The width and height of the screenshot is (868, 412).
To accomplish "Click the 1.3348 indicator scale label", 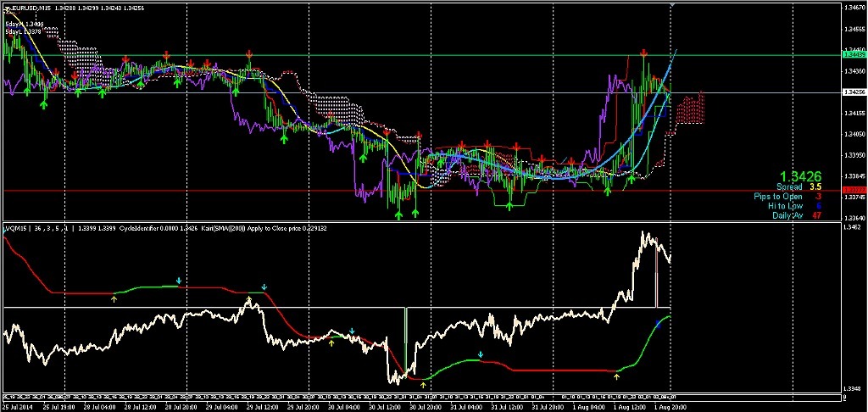I will [851, 389].
